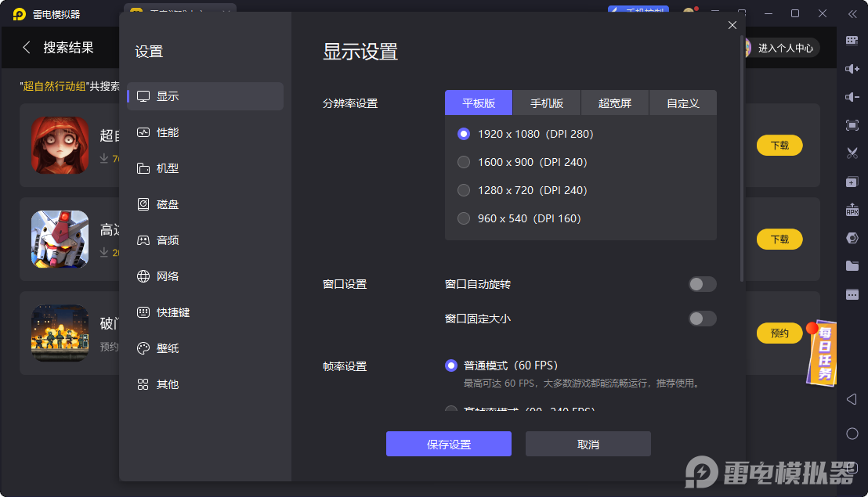Click 下载 for the red-hooded girl game
This screenshot has width=868, height=497.
[x=779, y=146]
